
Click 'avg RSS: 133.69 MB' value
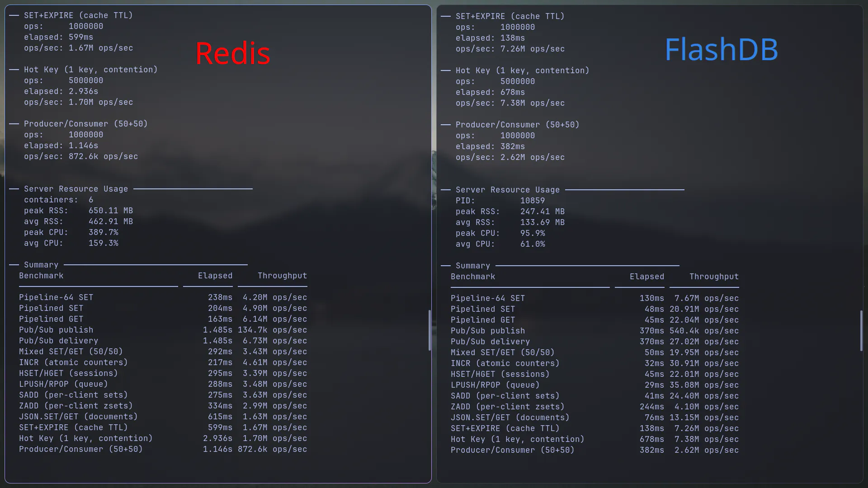(x=542, y=222)
